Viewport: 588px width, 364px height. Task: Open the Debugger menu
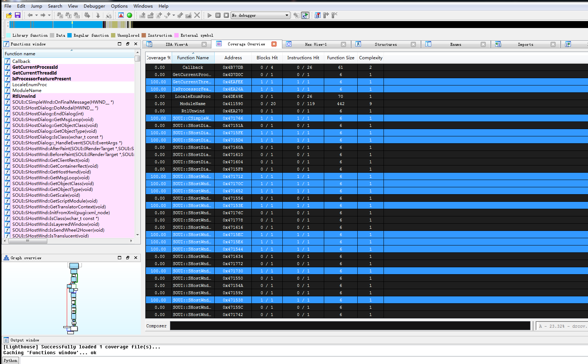94,6
